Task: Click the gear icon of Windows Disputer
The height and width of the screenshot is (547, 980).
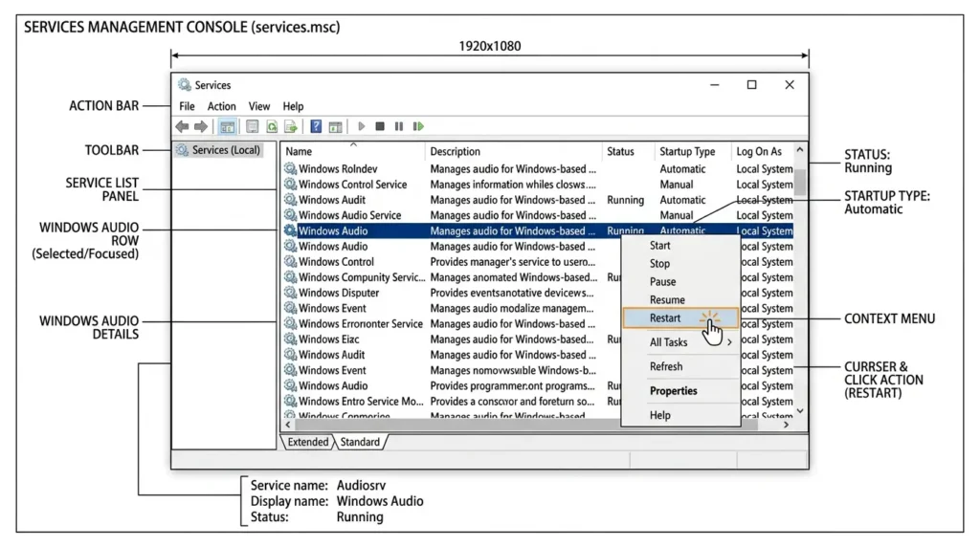Action: coord(290,293)
